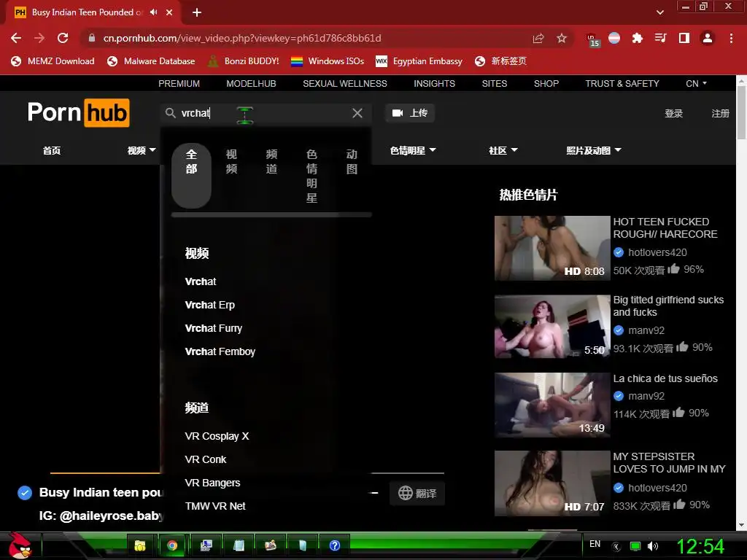Click the tab search chevron in title bar
The height and width of the screenshot is (560, 747).
click(x=659, y=12)
